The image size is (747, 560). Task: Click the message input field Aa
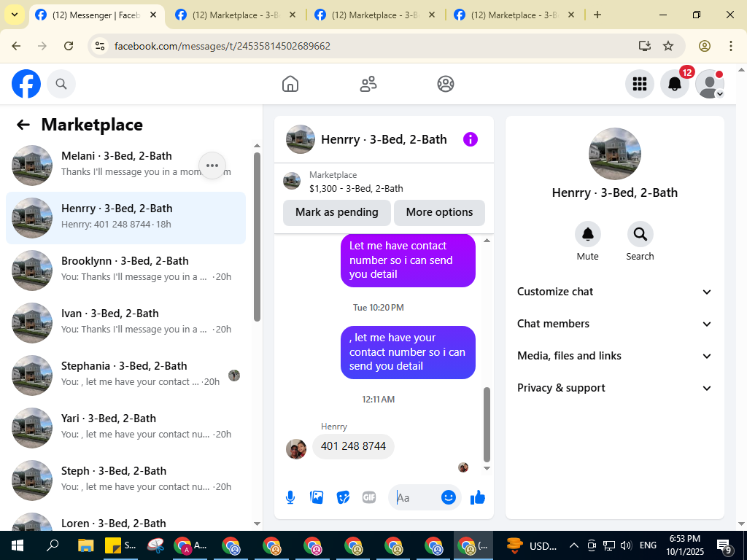414,497
